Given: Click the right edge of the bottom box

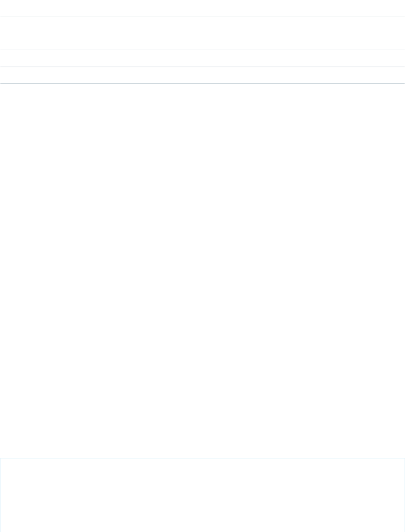Looking at the screenshot, I should 405,495.
